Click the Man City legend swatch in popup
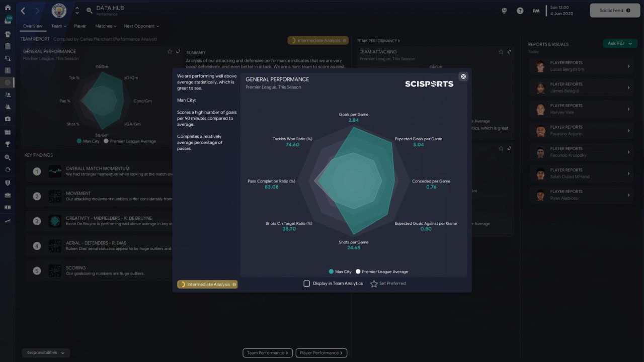 coord(331,271)
